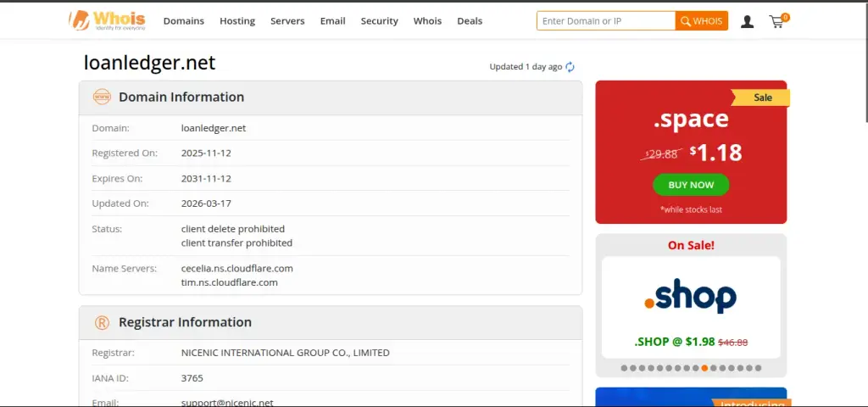Click the .space sale price $1.18

click(715, 153)
